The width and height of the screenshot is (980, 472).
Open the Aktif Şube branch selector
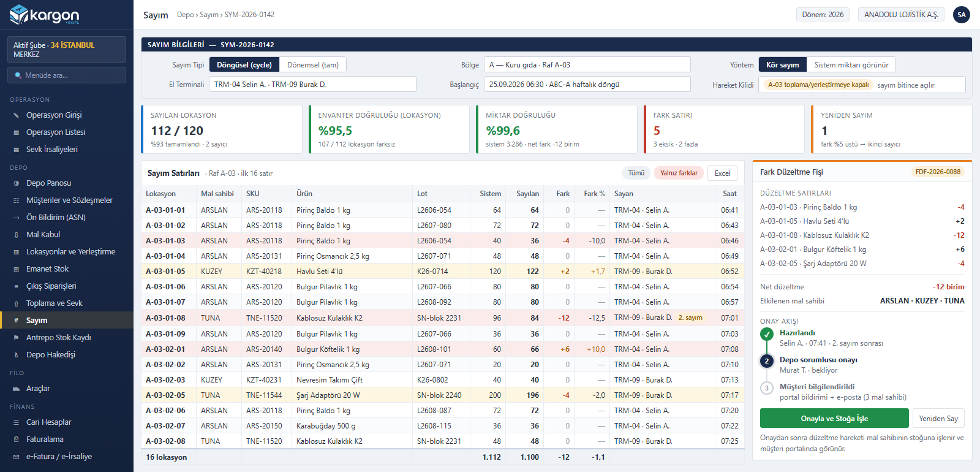[67, 50]
